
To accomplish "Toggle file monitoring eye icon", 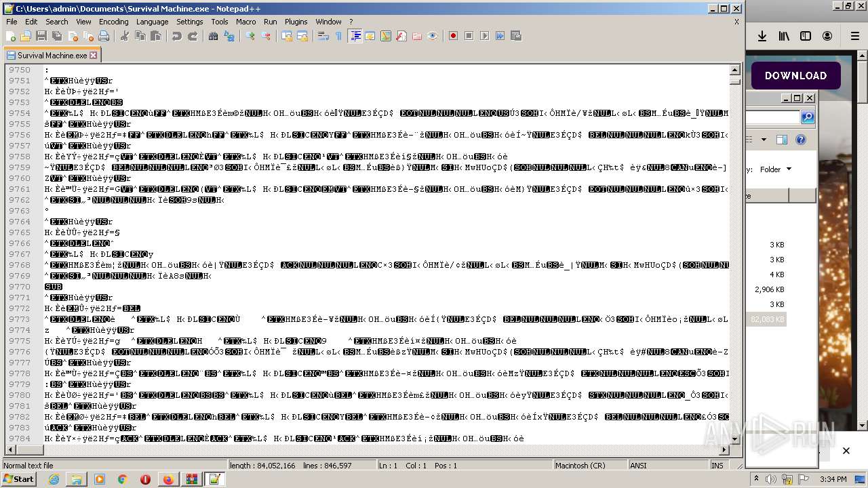I will [x=433, y=36].
